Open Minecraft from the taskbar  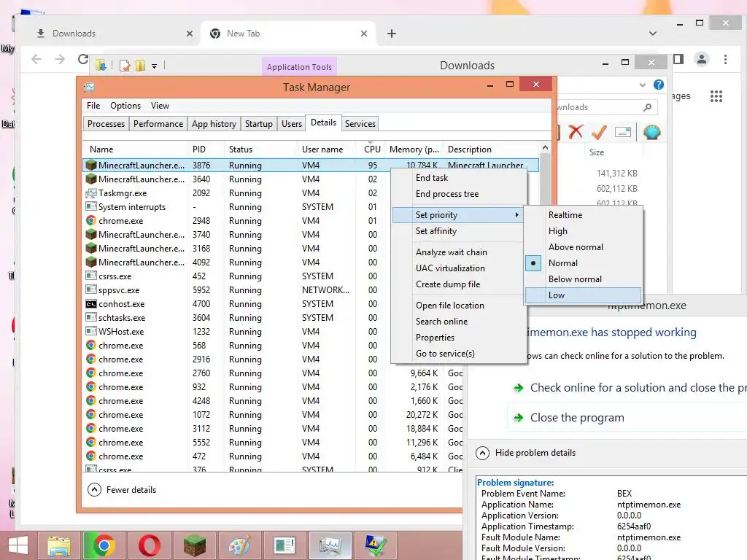pos(195,545)
